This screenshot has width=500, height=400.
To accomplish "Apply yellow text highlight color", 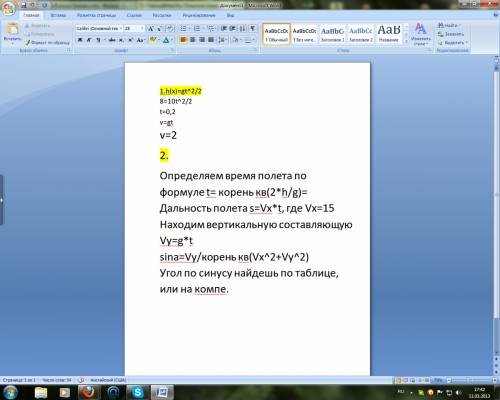I will 153,40.
